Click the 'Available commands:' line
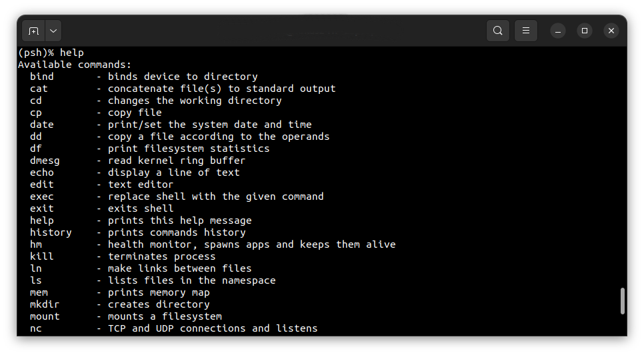Viewport: 644px width, 355px height. (75, 65)
